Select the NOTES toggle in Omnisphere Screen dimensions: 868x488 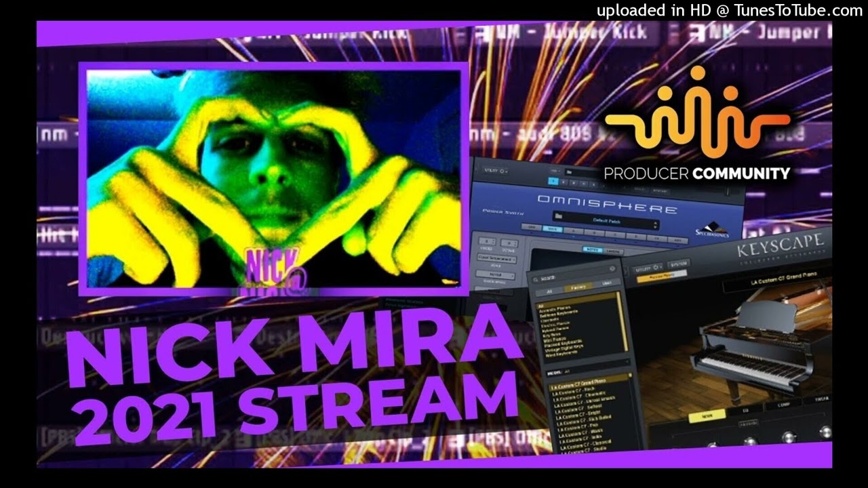[592, 249]
